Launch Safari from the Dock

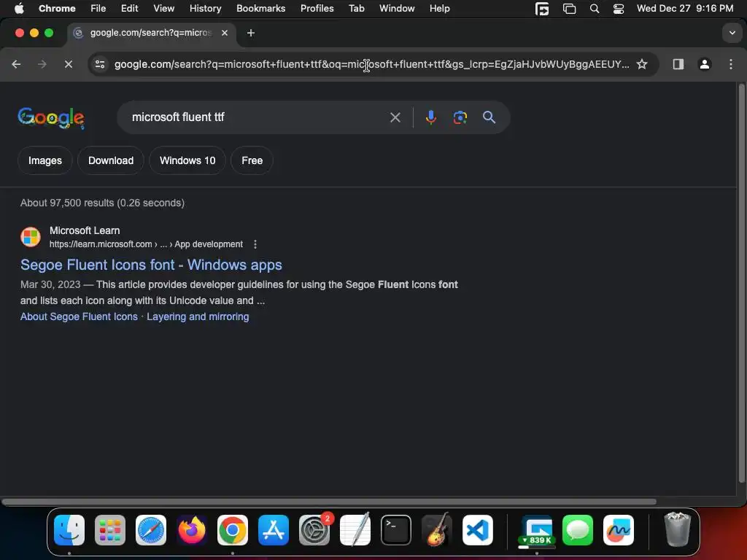point(151,530)
